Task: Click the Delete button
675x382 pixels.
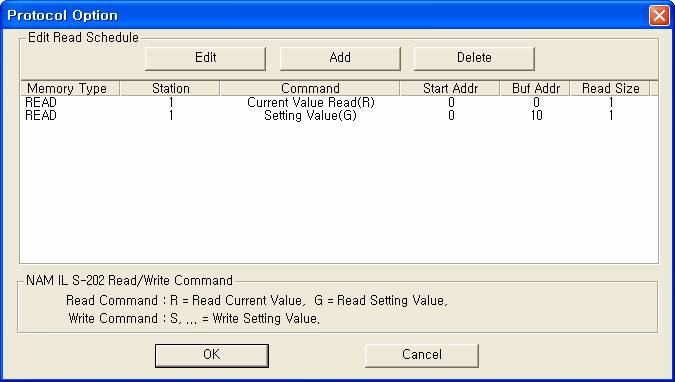Action: tap(474, 58)
